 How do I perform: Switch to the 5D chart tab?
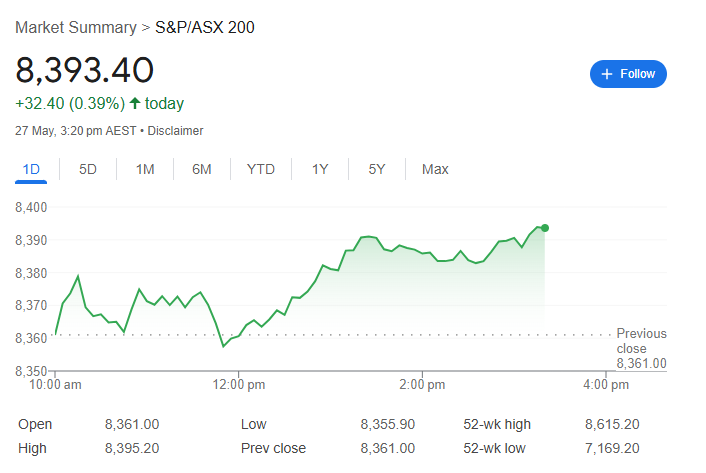(88, 169)
